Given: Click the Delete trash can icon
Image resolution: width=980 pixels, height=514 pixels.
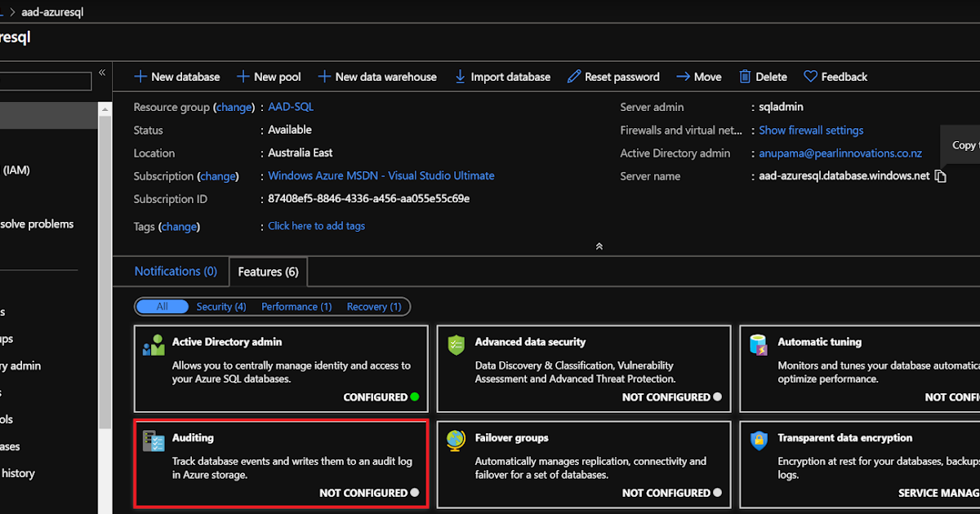Looking at the screenshot, I should coord(745,77).
